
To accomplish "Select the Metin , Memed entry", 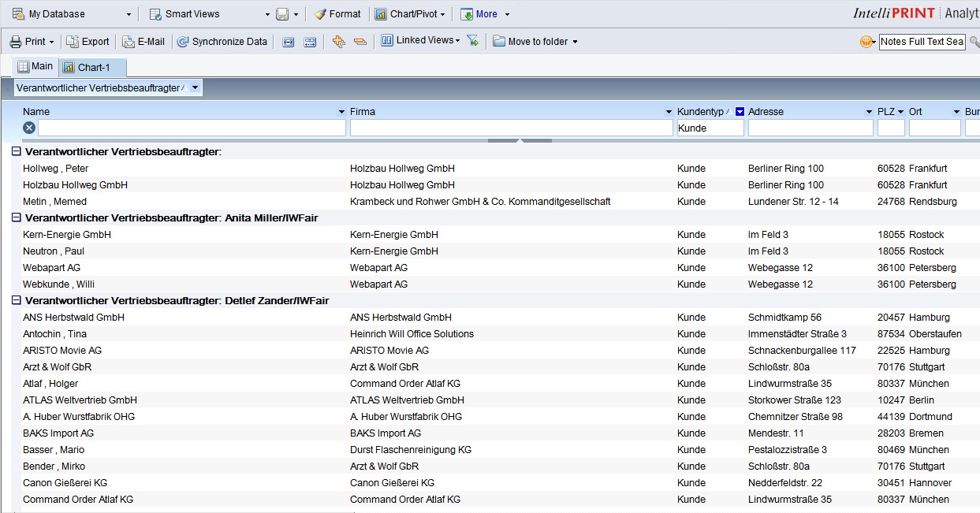I will point(55,202).
